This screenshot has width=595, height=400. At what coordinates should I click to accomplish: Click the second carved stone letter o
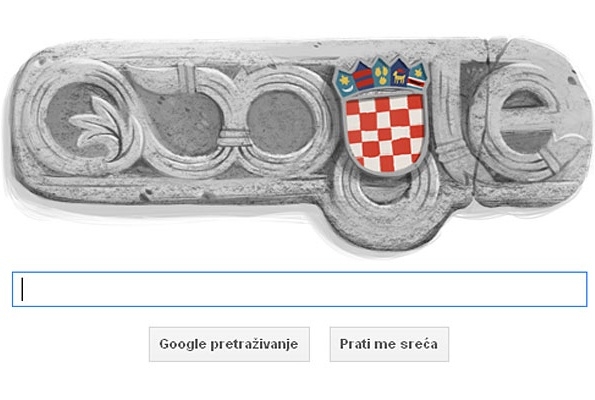[283, 121]
